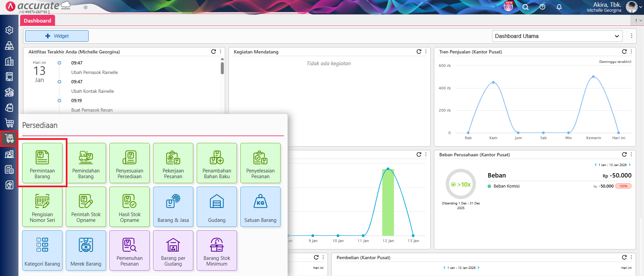Open Perintah Stok Opname tile
Screen dimensions: 644x276
[x=86, y=207]
